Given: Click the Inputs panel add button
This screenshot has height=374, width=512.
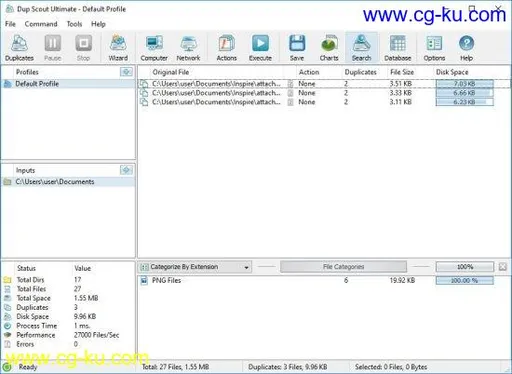Looking at the screenshot, I should [x=126, y=170].
